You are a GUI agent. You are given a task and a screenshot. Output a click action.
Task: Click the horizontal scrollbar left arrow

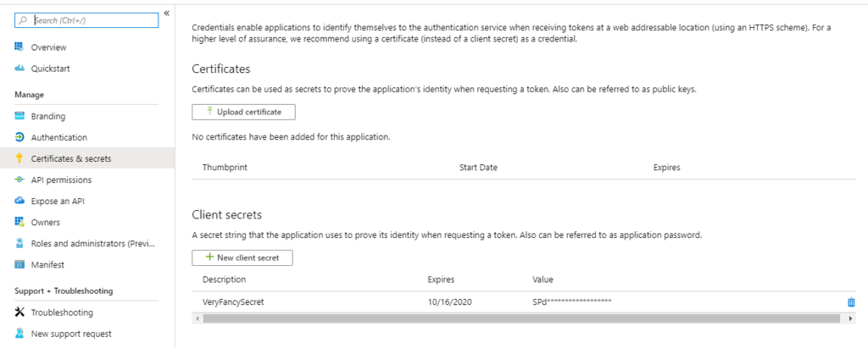pos(197,318)
